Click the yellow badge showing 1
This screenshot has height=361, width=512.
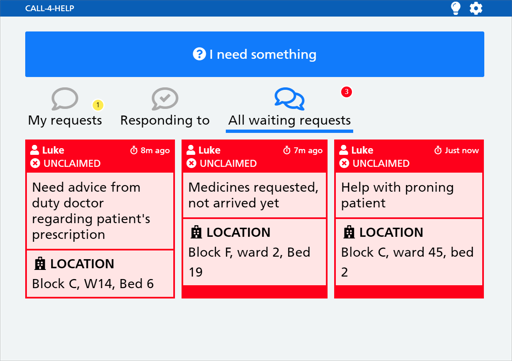point(98,105)
